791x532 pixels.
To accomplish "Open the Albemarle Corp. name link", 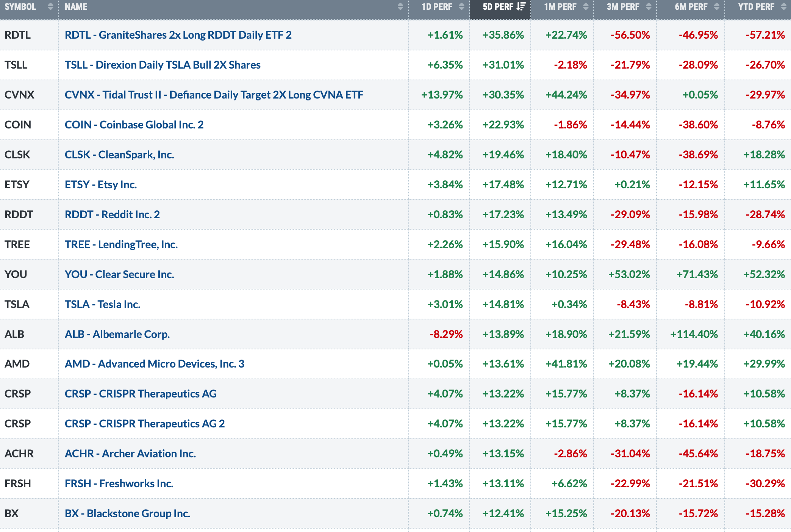I will (117, 334).
